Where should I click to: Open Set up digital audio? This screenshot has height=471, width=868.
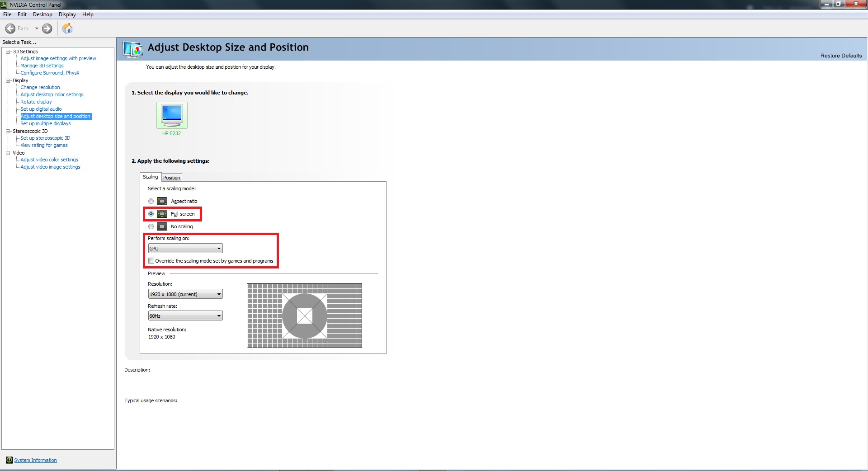41,109
